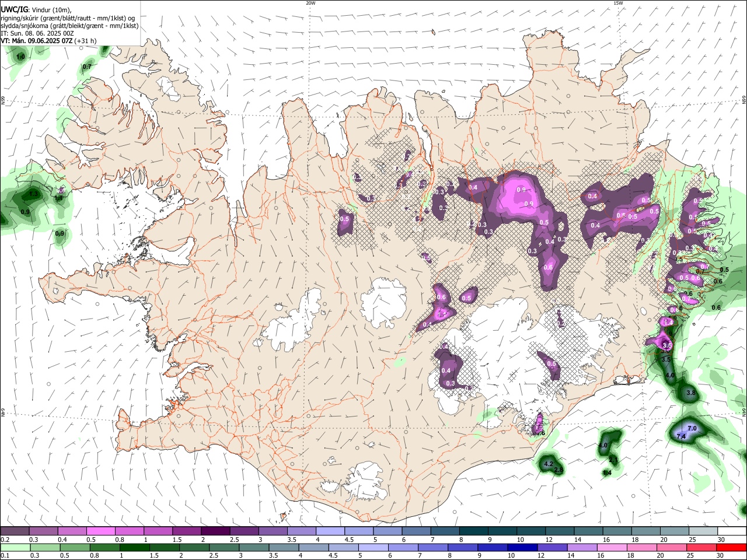
Task: Click the 3.8 precipitation value
Action: 691,393
